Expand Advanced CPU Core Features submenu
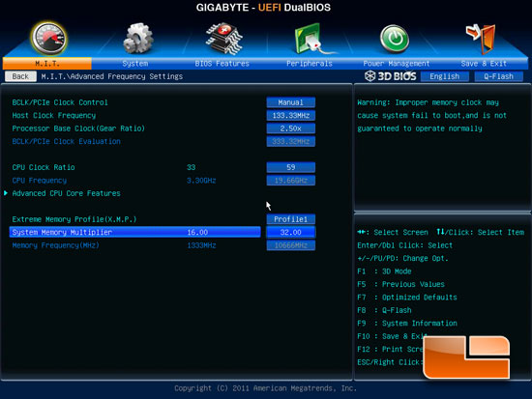This screenshot has height=399, width=532. click(66, 193)
